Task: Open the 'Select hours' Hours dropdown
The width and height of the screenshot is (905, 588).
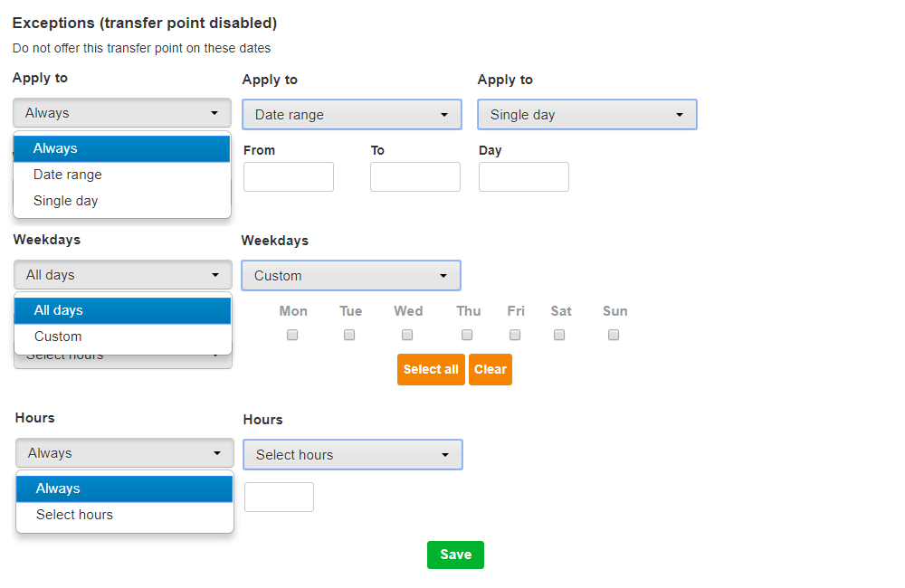Action: tap(352, 455)
